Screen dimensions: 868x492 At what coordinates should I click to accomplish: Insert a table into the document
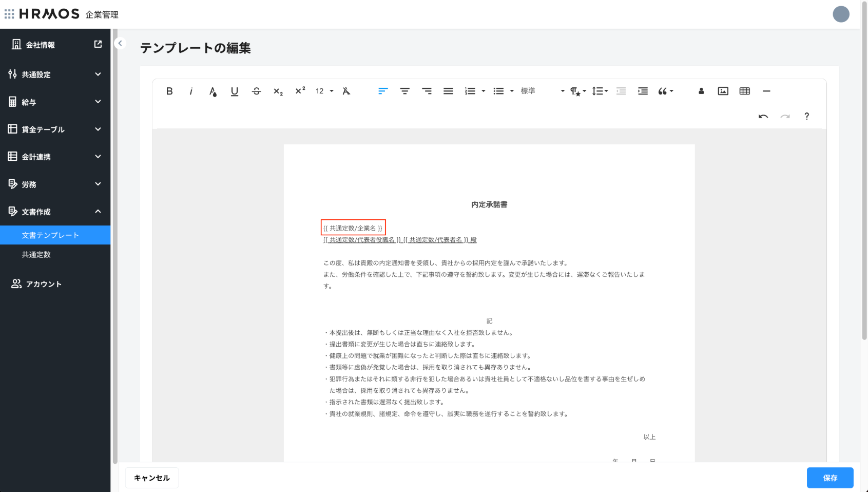tap(745, 91)
